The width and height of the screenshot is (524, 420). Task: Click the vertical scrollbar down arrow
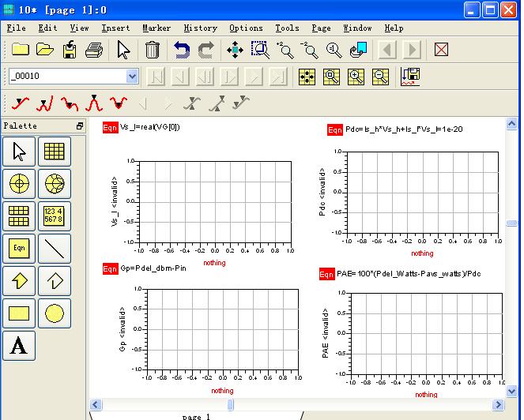511,391
